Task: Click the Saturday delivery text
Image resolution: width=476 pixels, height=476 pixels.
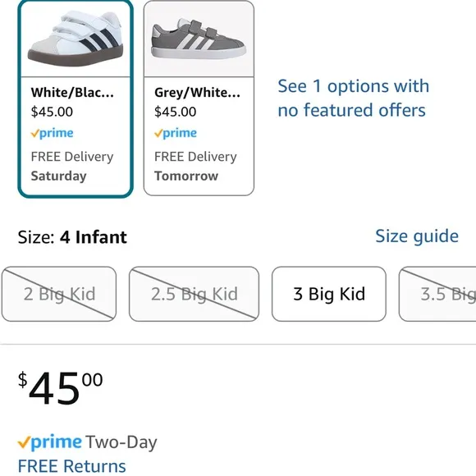Action: [x=58, y=176]
